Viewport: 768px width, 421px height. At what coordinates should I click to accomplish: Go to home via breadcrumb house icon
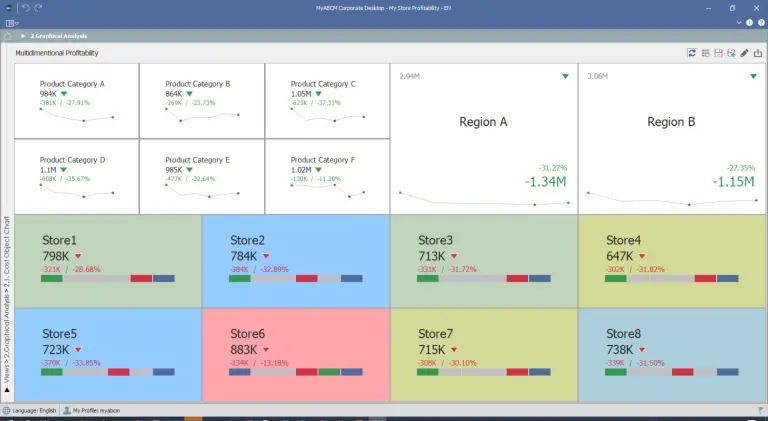click(8, 36)
